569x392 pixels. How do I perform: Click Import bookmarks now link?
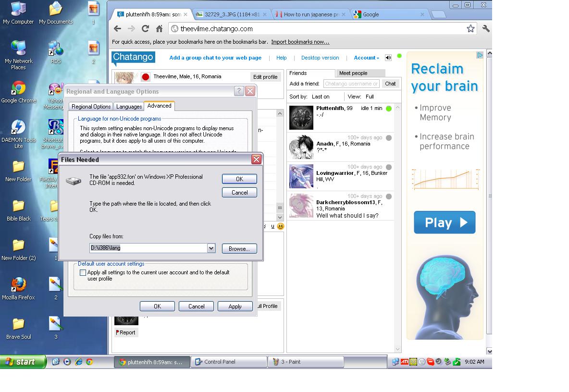300,42
